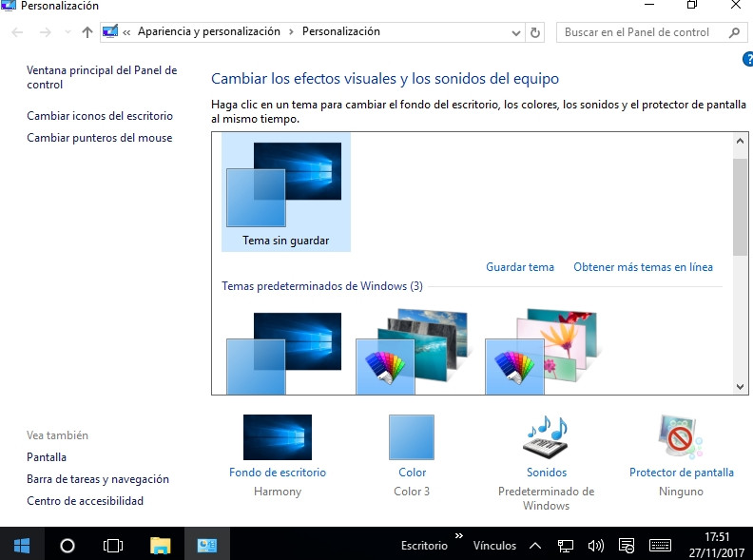Click the Cortana search circle icon
Viewport: 753px width, 560px height.
68,546
